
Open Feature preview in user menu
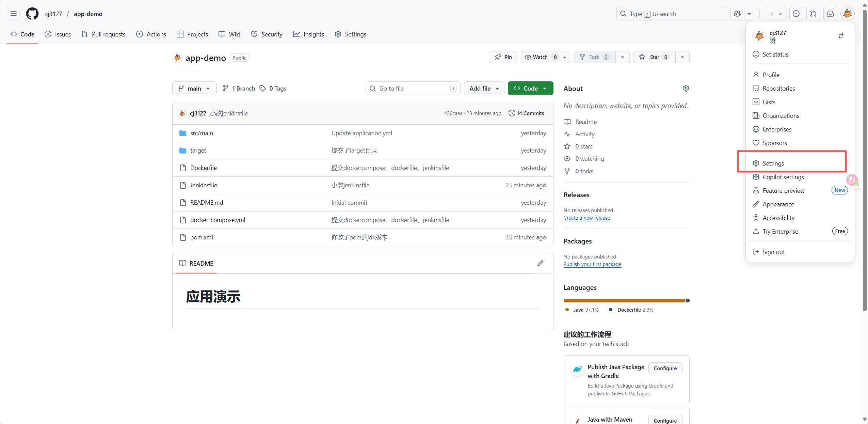pos(800,190)
